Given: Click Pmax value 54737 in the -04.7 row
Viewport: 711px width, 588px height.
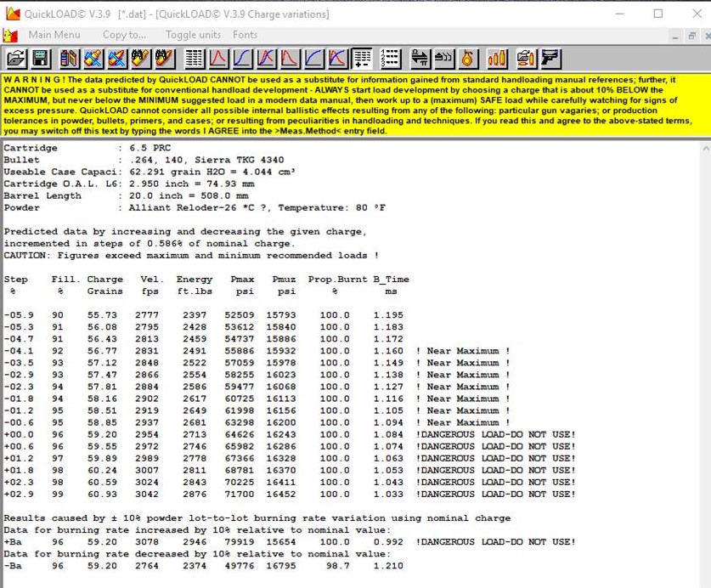Looking at the screenshot, I should click(240, 339).
